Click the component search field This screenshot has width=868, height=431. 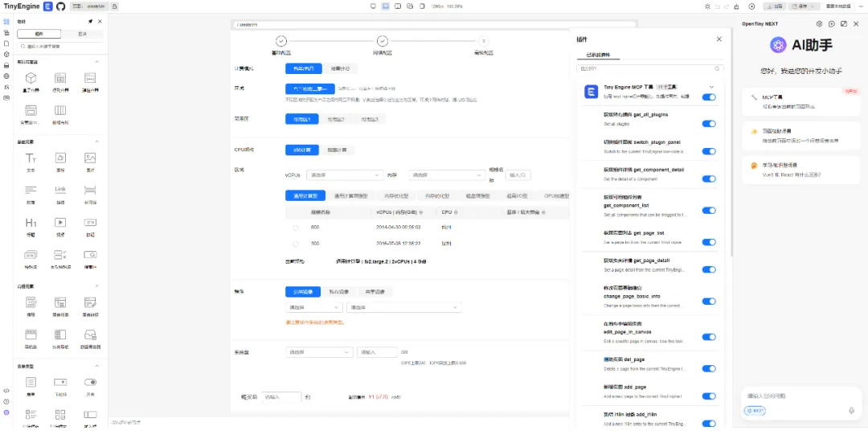tap(59, 47)
